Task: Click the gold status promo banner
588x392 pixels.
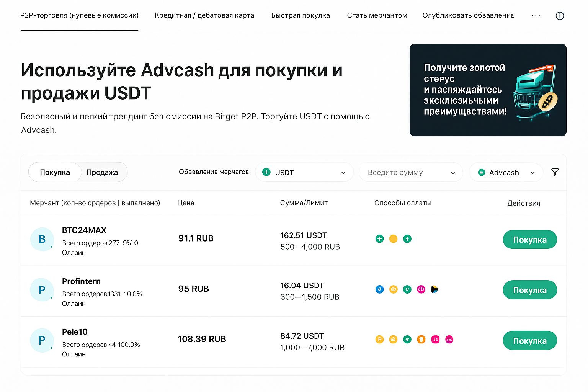Action: pyautogui.click(x=488, y=90)
